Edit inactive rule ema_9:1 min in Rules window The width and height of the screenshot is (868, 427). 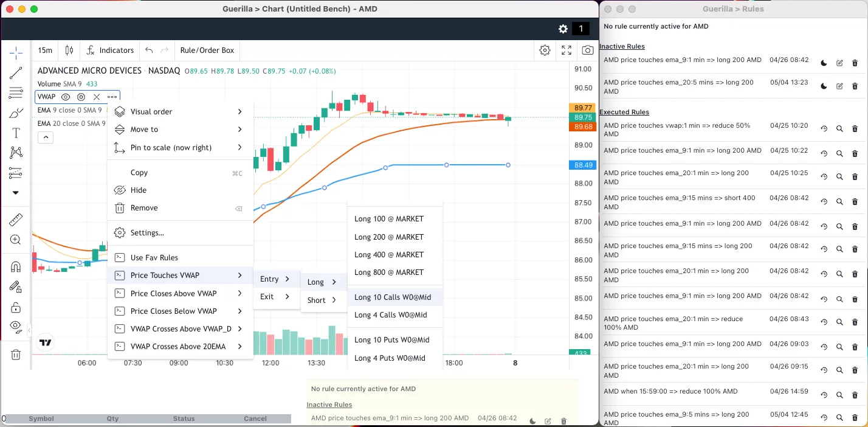point(839,63)
